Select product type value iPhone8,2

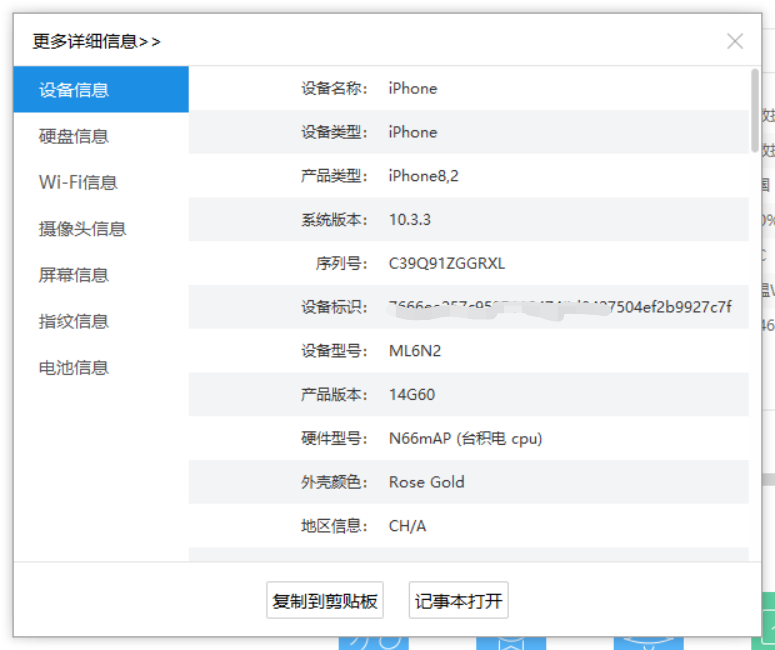point(424,176)
